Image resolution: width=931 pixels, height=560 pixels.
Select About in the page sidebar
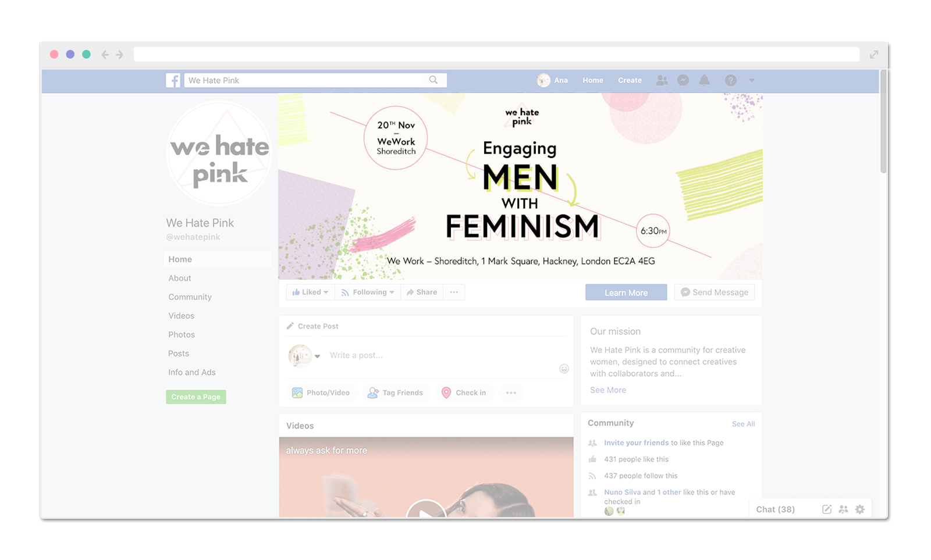[x=180, y=278]
